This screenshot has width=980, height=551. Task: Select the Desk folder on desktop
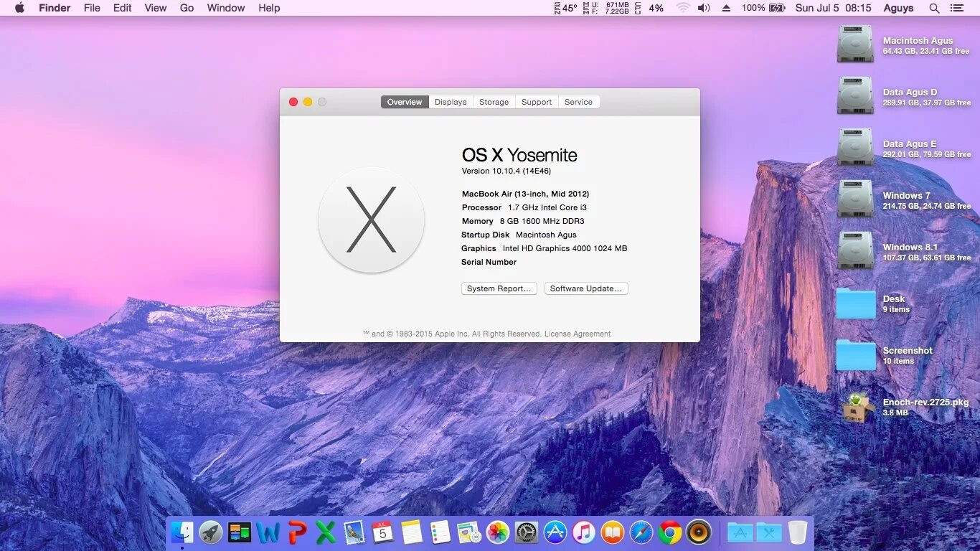pos(856,303)
